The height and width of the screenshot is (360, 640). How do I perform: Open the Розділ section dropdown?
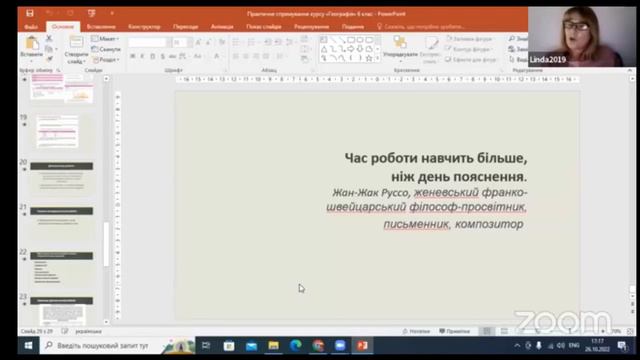[x=106, y=60]
